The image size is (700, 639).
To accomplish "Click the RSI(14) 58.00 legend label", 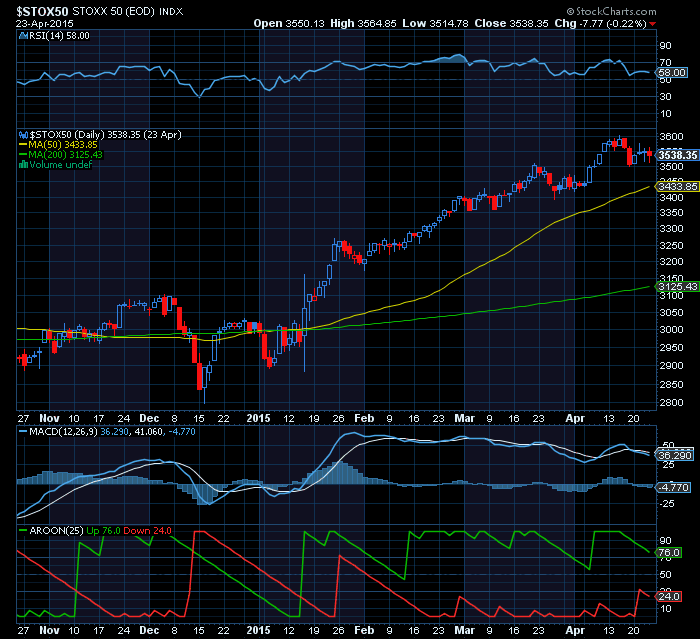I will 59,36.
